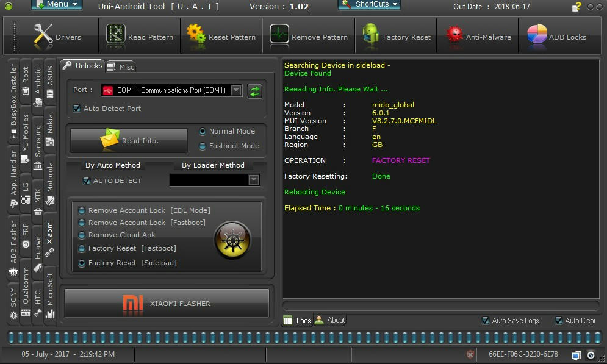Open the Qualcomm side tab

point(26,291)
